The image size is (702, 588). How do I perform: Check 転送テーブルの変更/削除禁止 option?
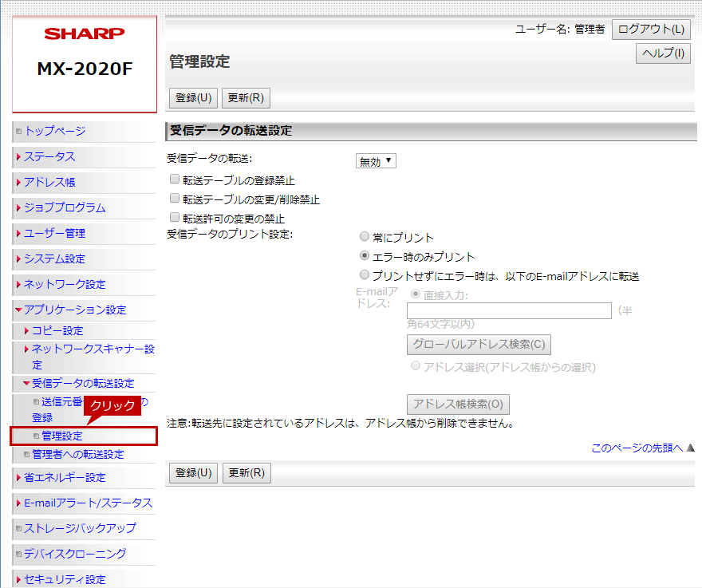(x=175, y=199)
